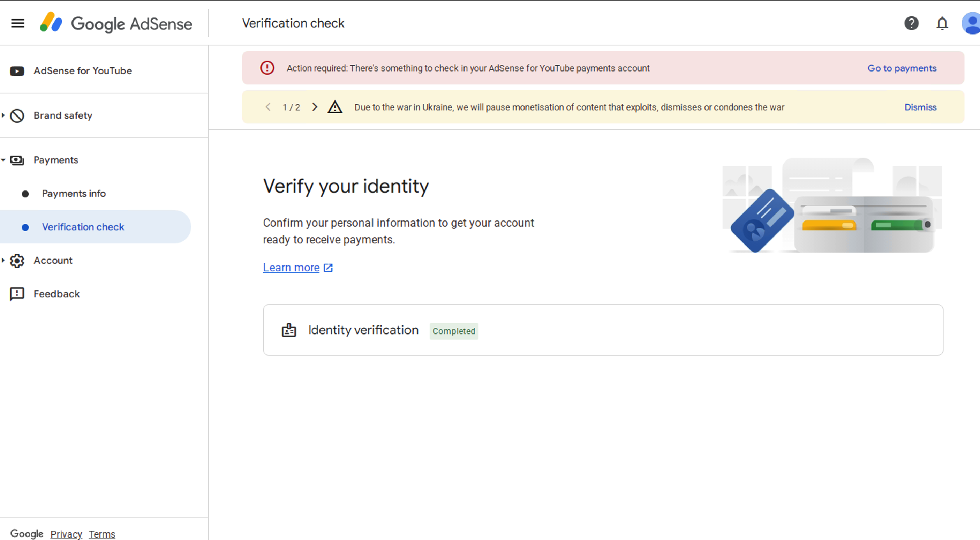Collapse the Payments section
Image resolution: width=980 pixels, height=540 pixels.
(x=56, y=160)
